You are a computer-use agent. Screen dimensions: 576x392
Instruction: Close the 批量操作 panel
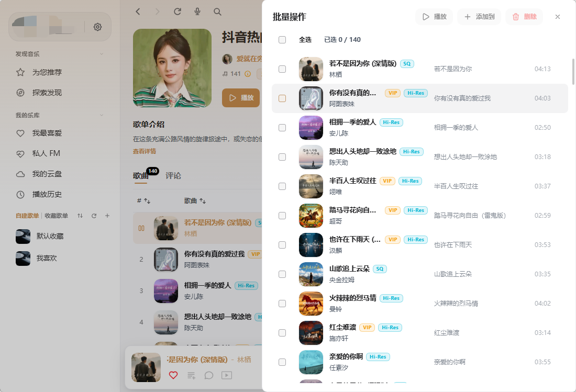(x=558, y=17)
